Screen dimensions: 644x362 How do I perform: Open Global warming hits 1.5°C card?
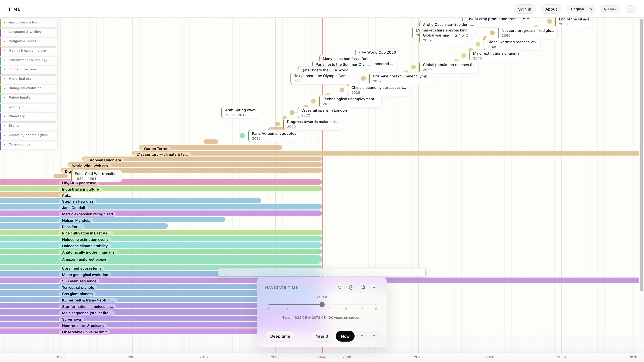445,38
